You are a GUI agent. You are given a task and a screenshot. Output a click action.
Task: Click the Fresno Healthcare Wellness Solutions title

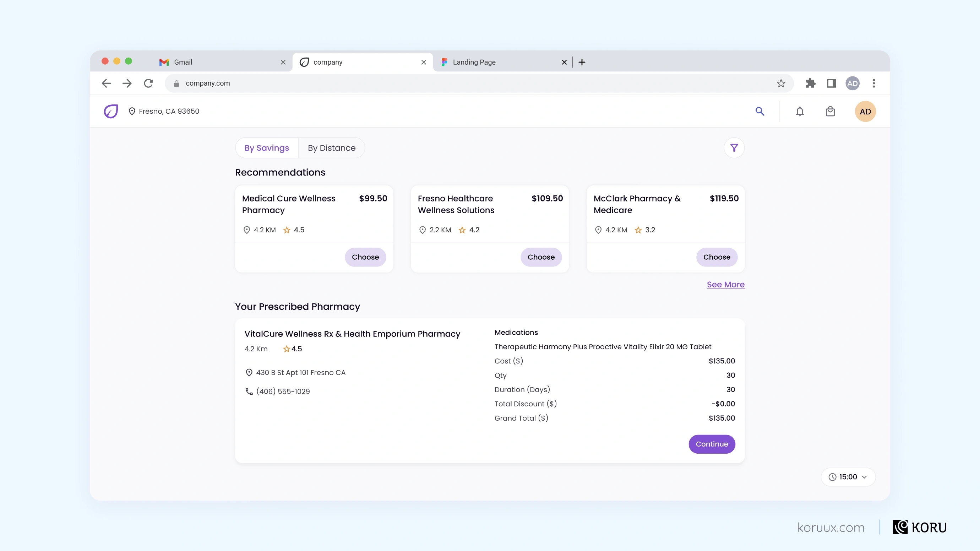[x=456, y=204]
